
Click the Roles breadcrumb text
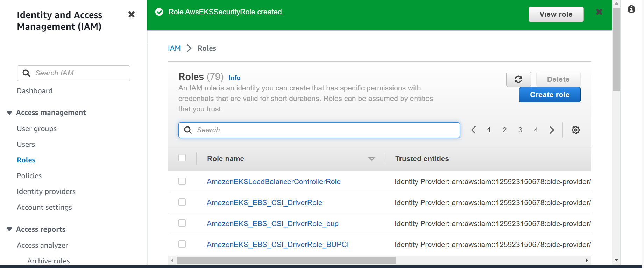(207, 48)
